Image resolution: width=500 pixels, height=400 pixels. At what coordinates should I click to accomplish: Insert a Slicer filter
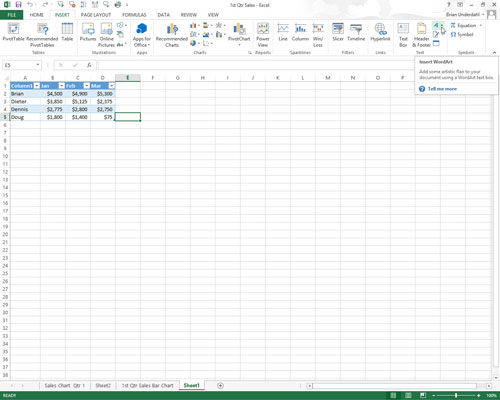[338, 32]
